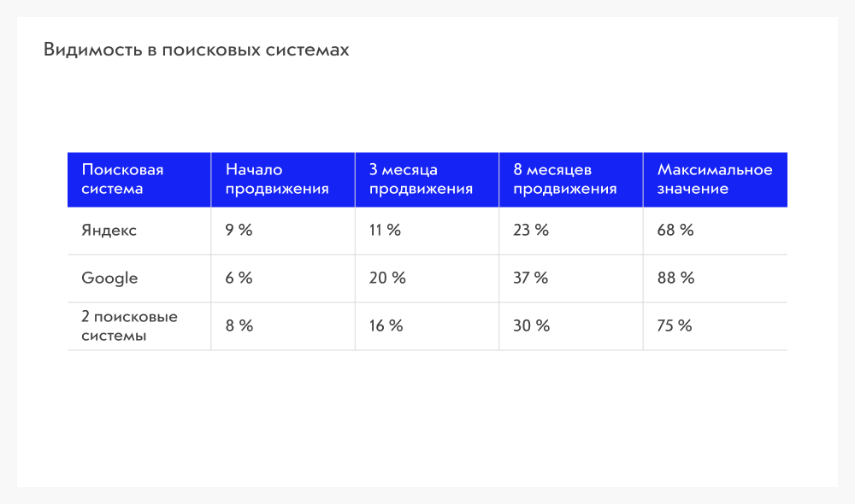Image resolution: width=855 pixels, height=504 pixels.
Task: Select the Поисковая система column header
Action: pos(139,179)
